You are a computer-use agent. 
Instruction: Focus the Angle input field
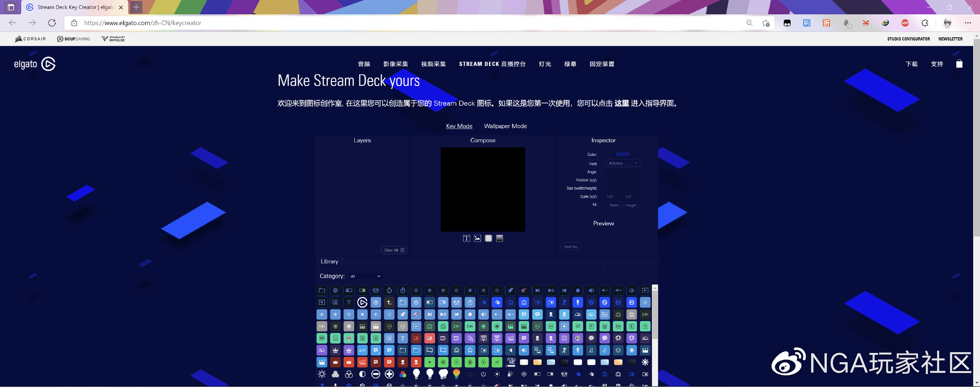click(623, 172)
